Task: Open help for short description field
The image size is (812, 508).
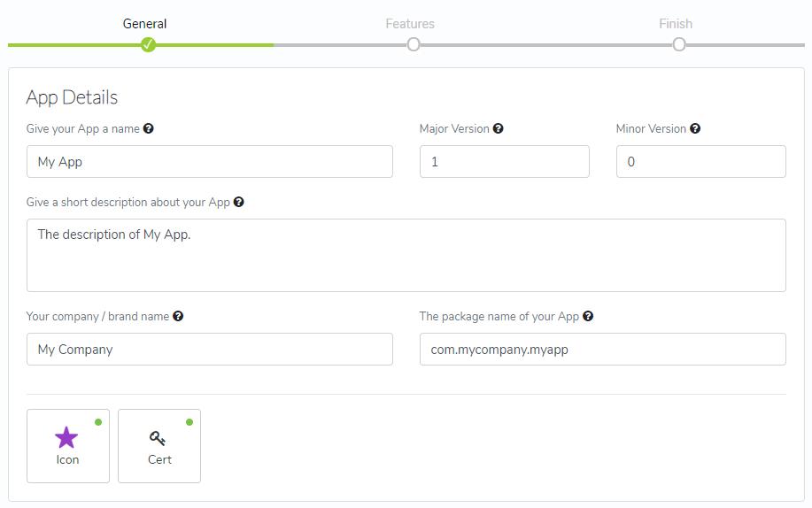Action: coord(239,202)
